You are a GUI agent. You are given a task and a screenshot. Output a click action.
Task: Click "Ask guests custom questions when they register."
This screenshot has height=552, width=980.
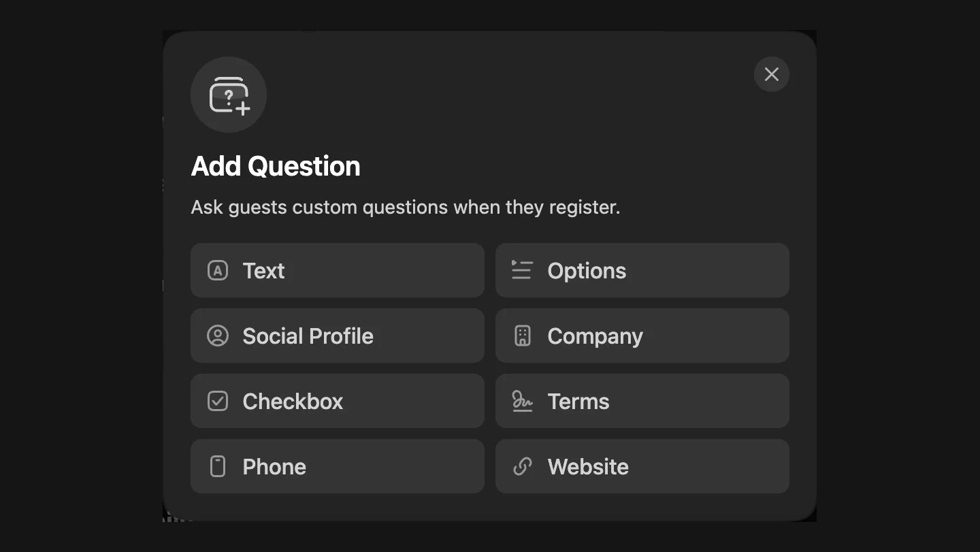[406, 207]
